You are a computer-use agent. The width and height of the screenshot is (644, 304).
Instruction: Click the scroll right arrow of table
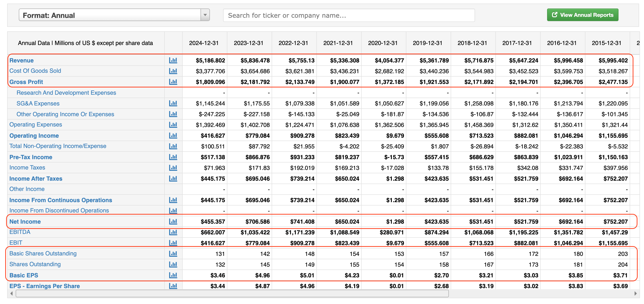(635, 293)
